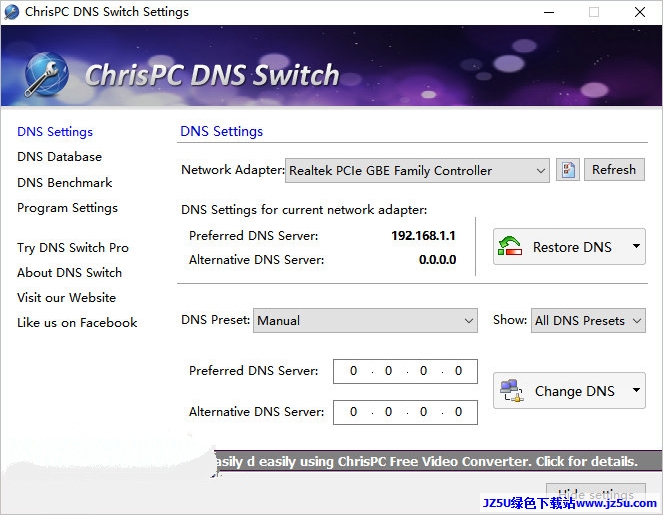Click Like us on Facebook link

tap(77, 323)
